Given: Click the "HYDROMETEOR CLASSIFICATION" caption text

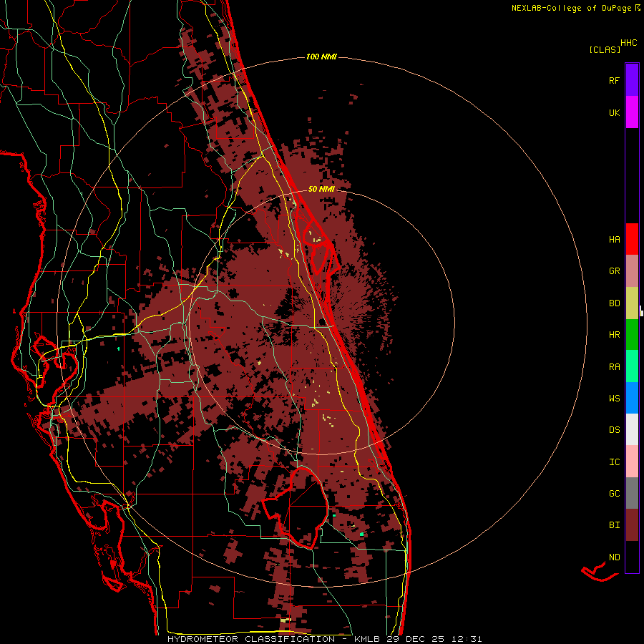Looking at the screenshot, I should pyautogui.click(x=251, y=639).
